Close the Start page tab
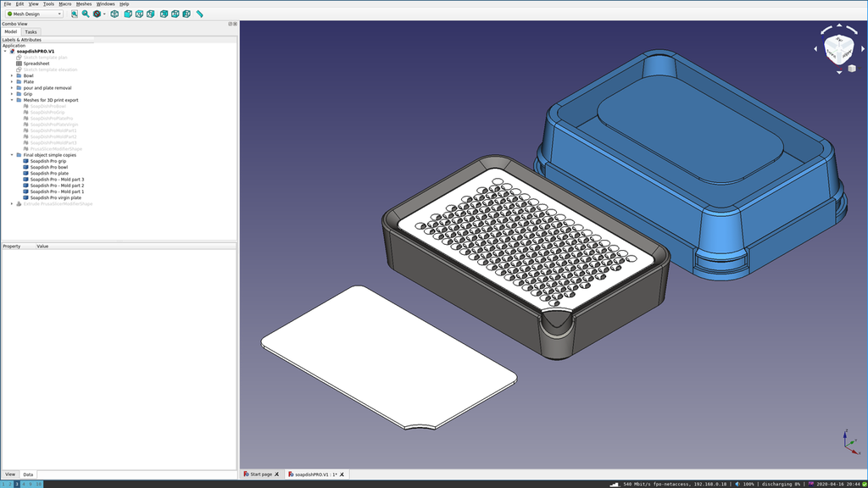 [x=277, y=474]
